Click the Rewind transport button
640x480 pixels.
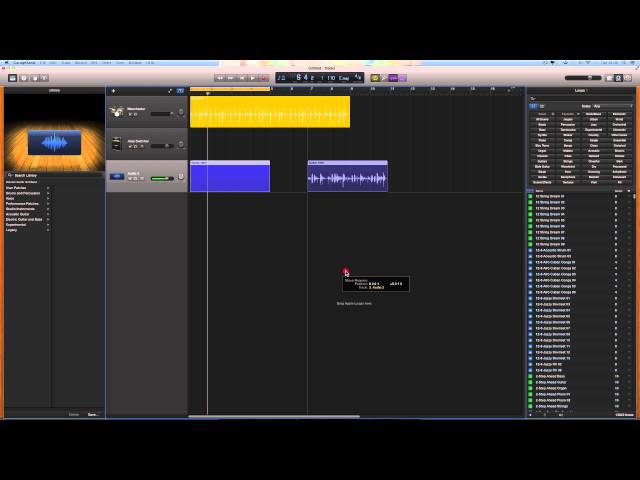pyautogui.click(x=220, y=78)
